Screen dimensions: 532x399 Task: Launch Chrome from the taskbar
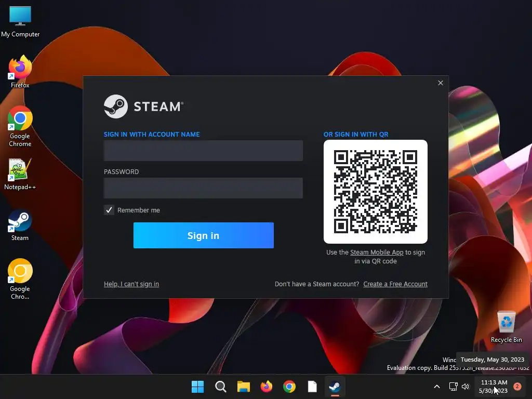click(x=289, y=387)
